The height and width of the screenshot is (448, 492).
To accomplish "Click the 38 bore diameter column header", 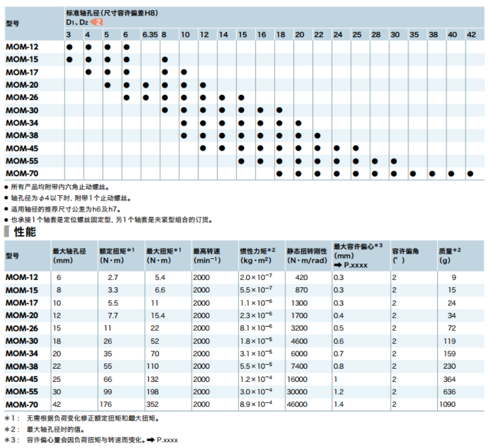I will pos(433,34).
